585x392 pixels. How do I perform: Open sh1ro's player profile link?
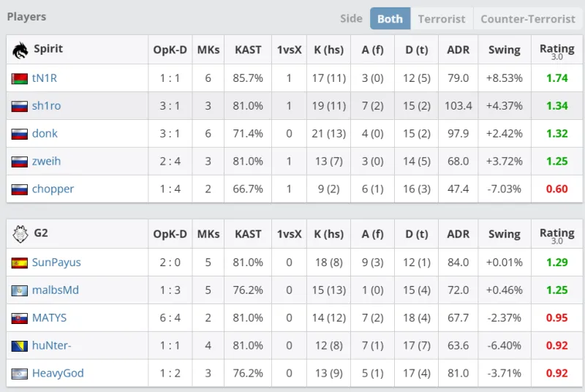46,106
